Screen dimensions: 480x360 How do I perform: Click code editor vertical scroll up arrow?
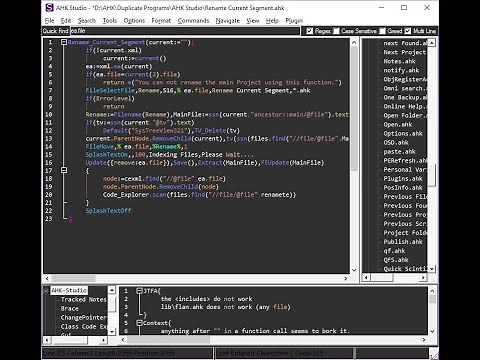[354, 42]
